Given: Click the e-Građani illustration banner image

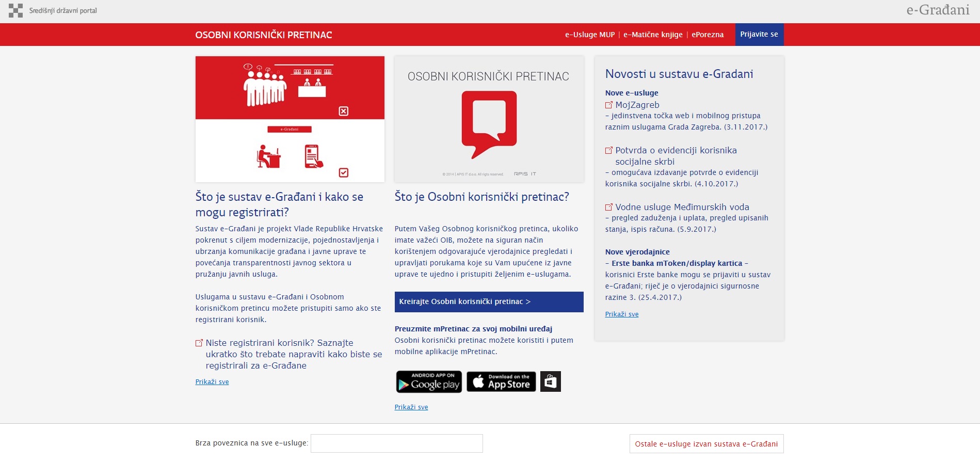Looking at the screenshot, I should point(290,119).
